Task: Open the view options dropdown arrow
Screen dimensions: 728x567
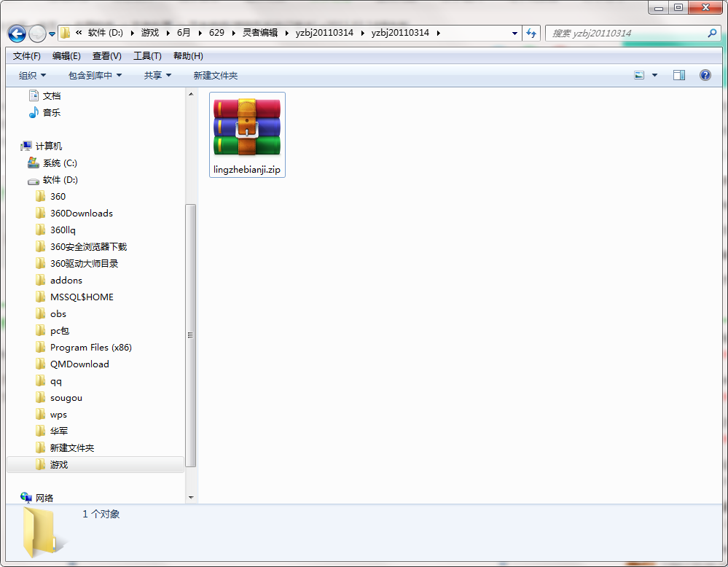Action: (x=654, y=75)
